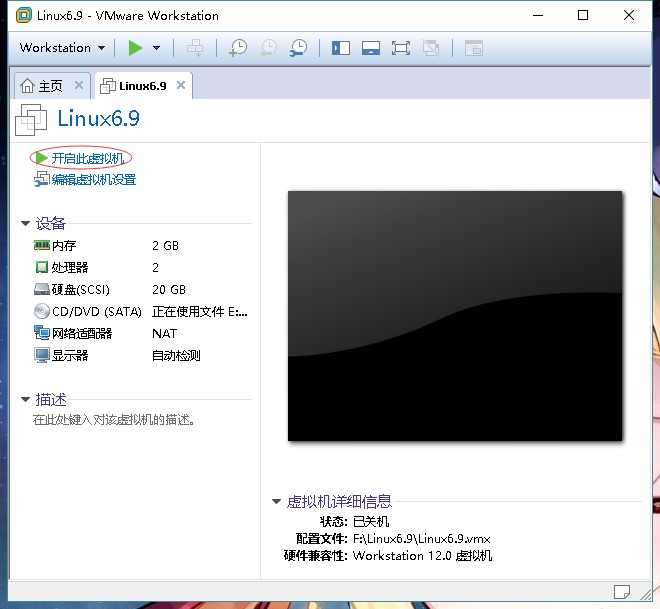Collapse the 描述 section
The height and width of the screenshot is (609, 660).
click(25, 399)
